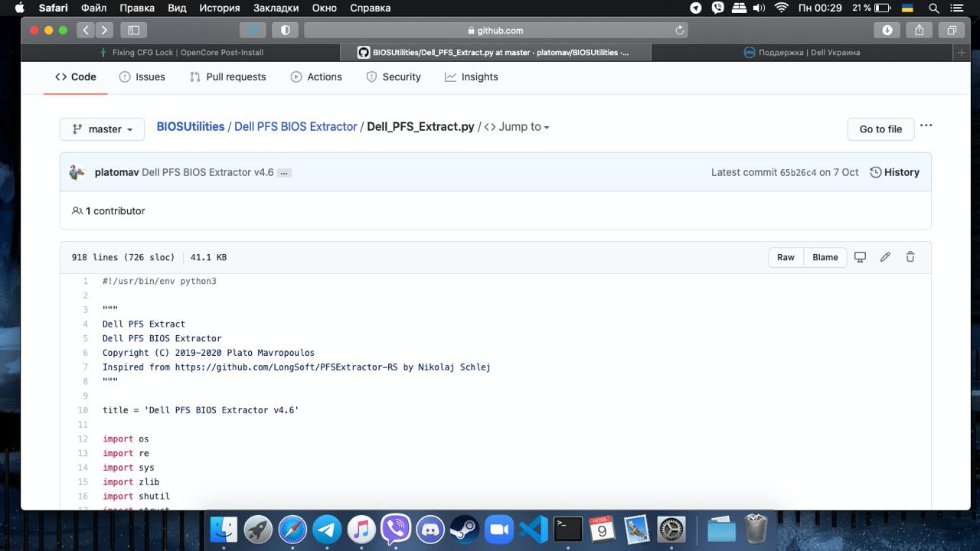The height and width of the screenshot is (551, 980).
Task: Open platomav user profile link
Action: [116, 172]
